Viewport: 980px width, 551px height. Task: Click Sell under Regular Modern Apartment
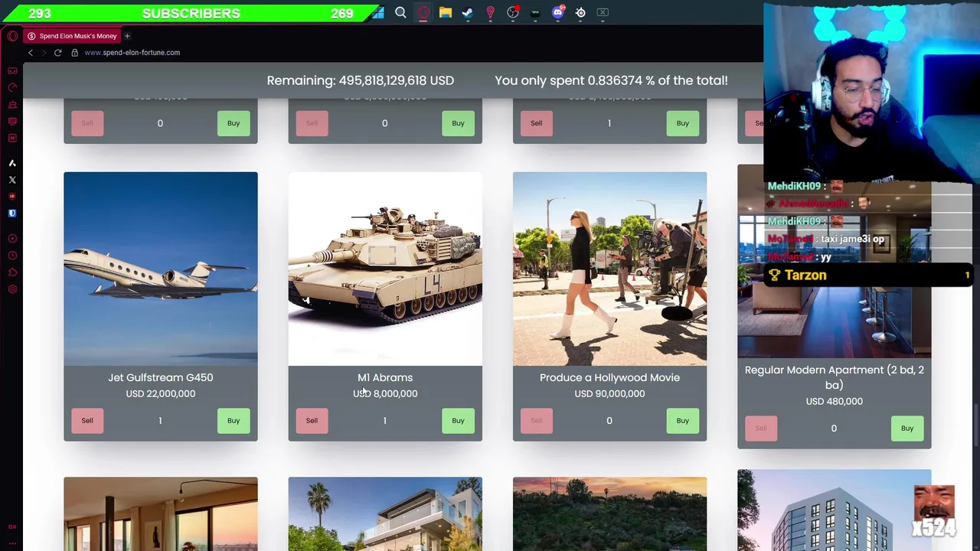(760, 428)
